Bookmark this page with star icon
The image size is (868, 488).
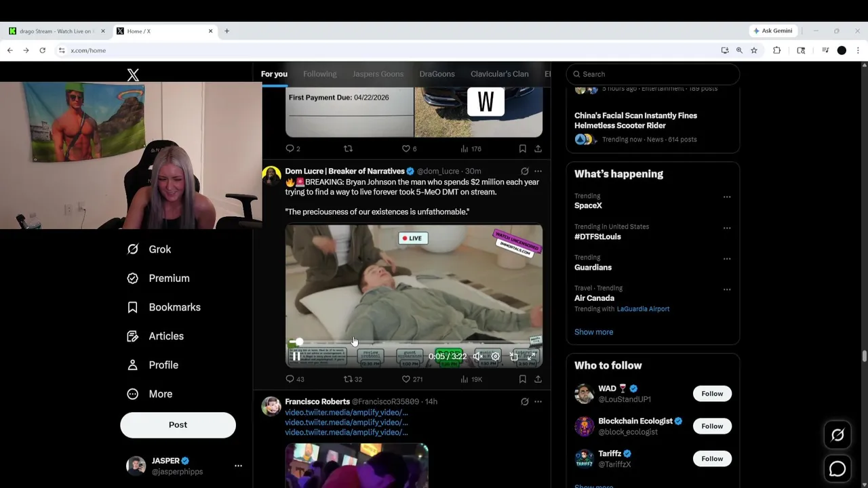(x=753, y=50)
